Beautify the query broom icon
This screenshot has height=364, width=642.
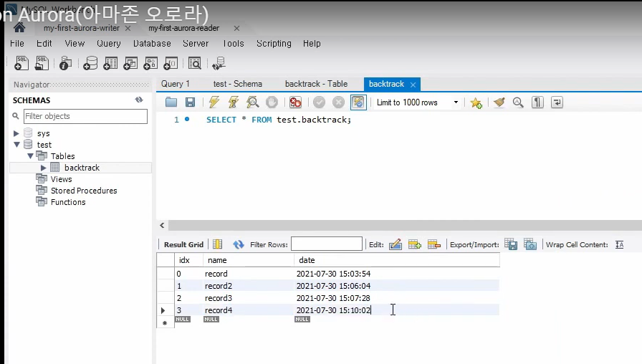click(499, 102)
